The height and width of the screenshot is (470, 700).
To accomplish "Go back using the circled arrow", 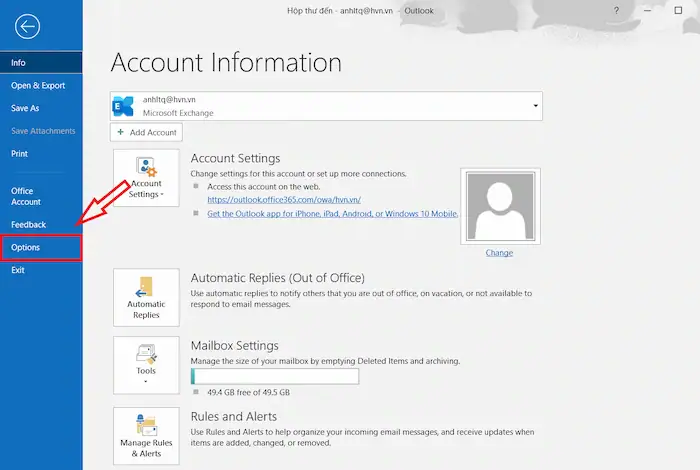I will (x=27, y=26).
